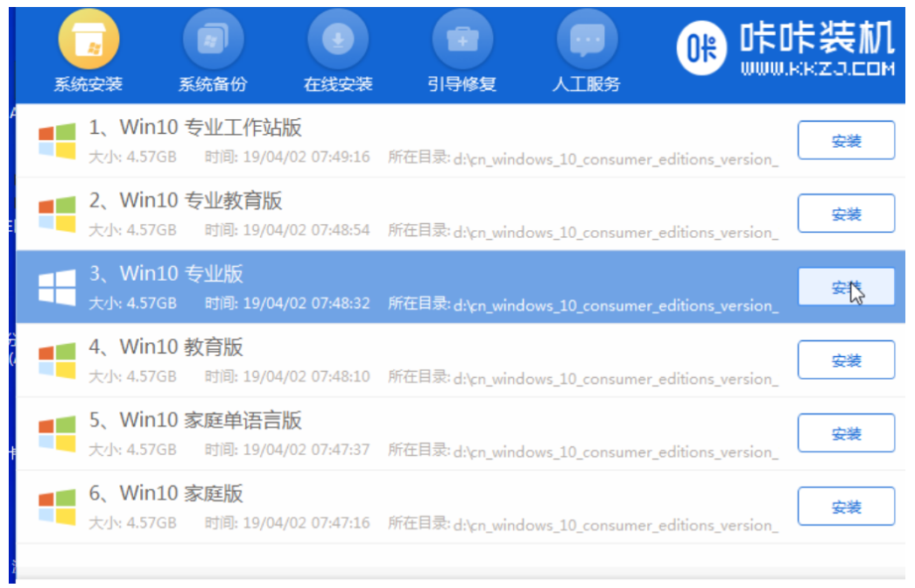The image size is (915, 588).
Task: Switch to the 在线安装 tab label
Action: click(338, 85)
